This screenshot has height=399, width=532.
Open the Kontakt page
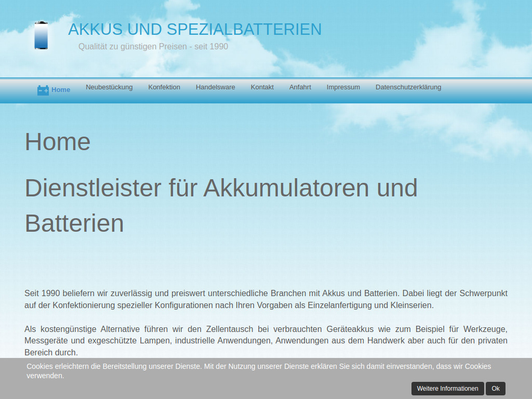262,87
